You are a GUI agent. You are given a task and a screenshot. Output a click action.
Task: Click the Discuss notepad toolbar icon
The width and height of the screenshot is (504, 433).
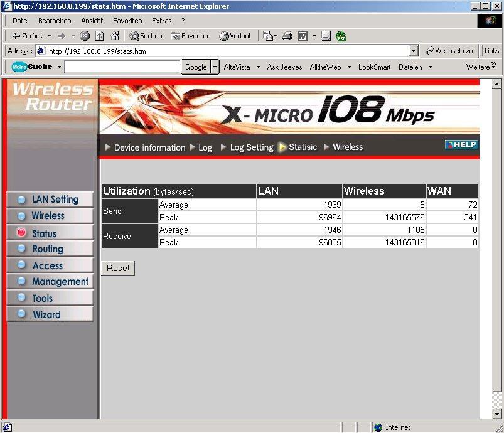coord(326,36)
